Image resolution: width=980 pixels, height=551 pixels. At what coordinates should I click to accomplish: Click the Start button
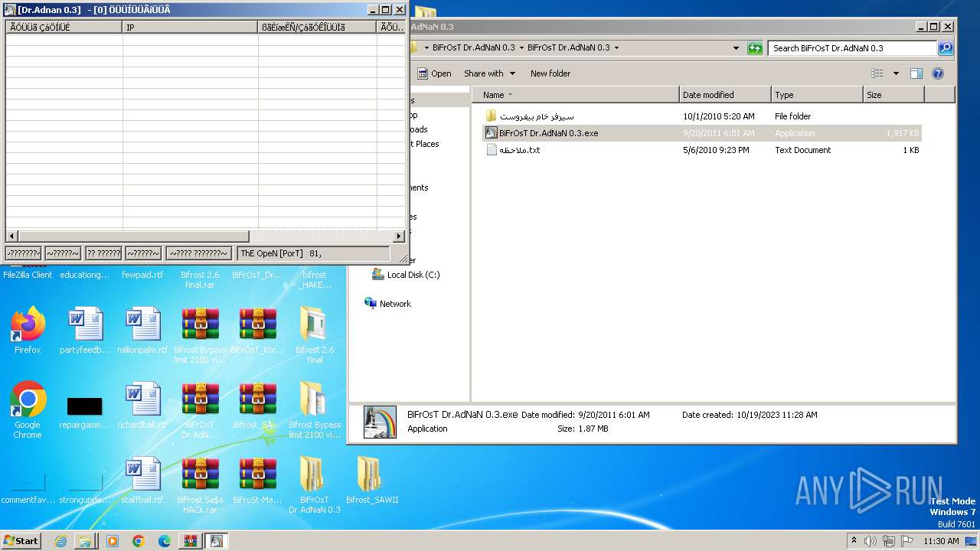(21, 541)
